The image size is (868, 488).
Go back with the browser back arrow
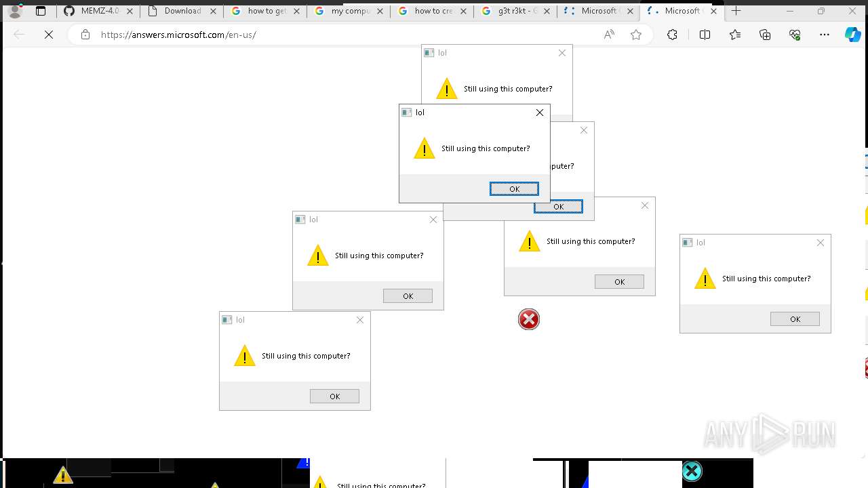19,35
